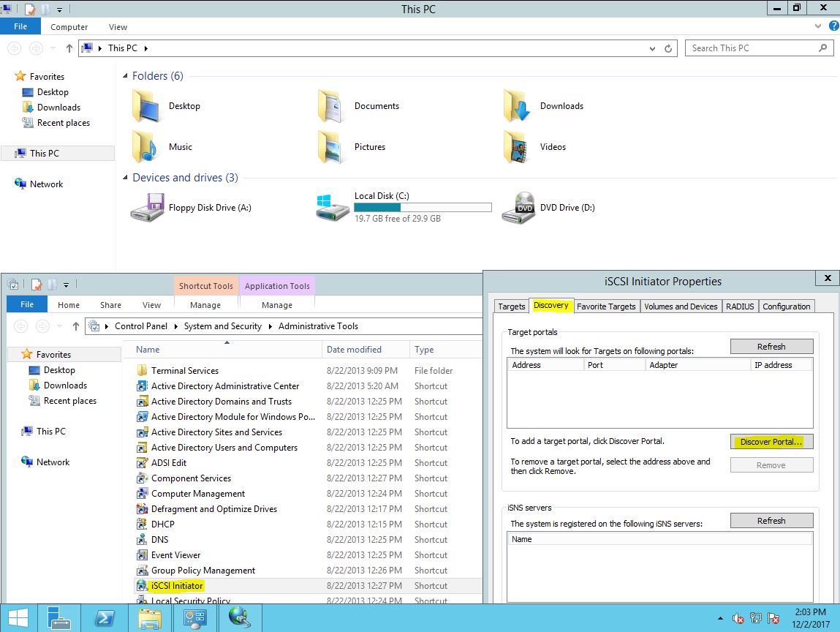Click the Windows Start button

click(x=18, y=618)
